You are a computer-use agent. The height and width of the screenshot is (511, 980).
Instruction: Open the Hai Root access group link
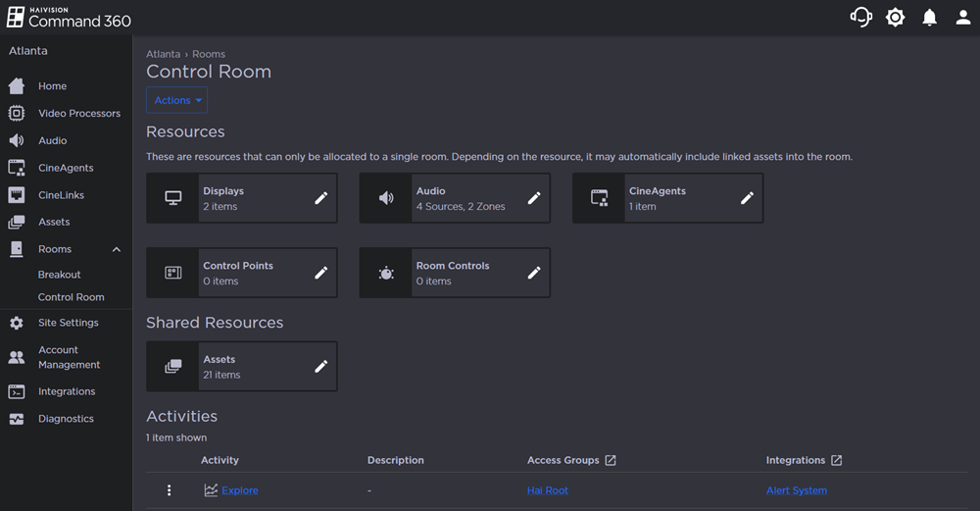pyautogui.click(x=547, y=490)
